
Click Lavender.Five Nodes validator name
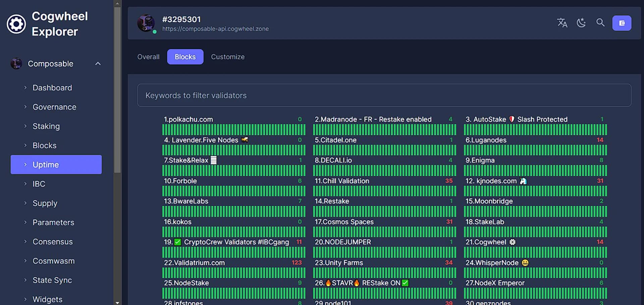201,140
